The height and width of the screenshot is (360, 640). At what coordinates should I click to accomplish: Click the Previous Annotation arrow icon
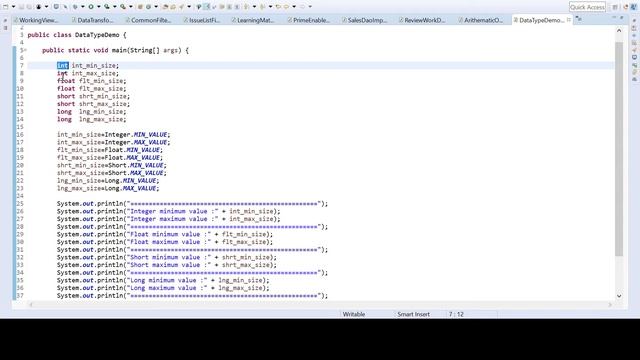point(262,7)
